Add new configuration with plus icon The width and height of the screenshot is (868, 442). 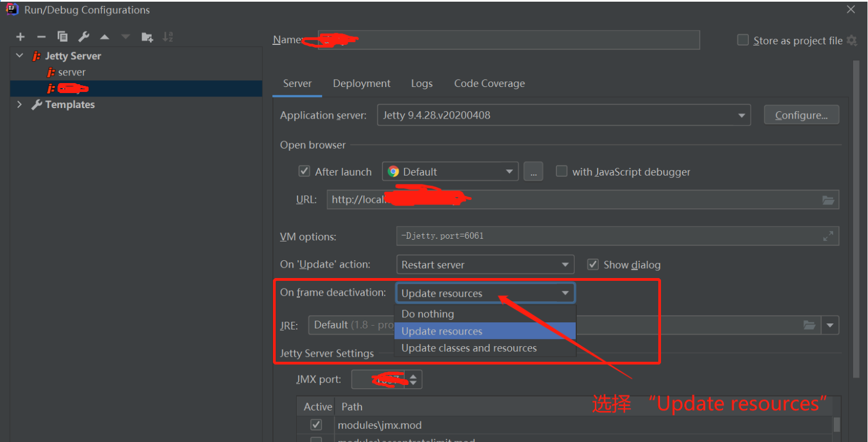(20, 37)
